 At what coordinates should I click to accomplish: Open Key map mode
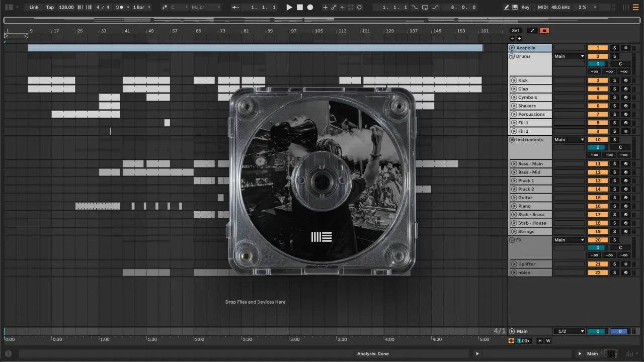point(525,8)
